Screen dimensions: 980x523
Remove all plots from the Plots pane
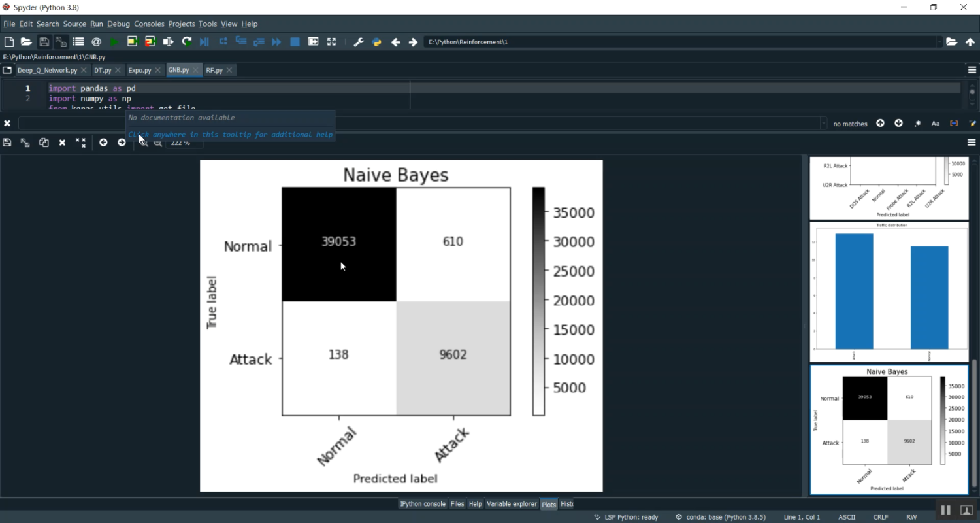point(80,143)
